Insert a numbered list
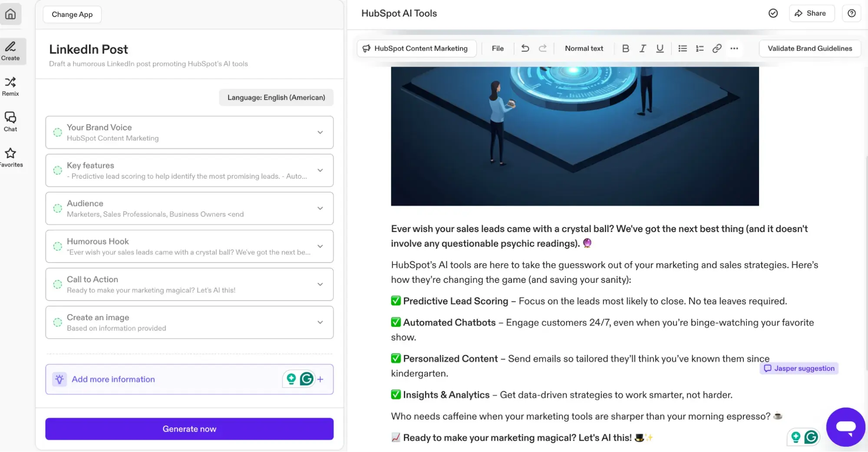Screen dimensions: 868x452 click(700, 49)
